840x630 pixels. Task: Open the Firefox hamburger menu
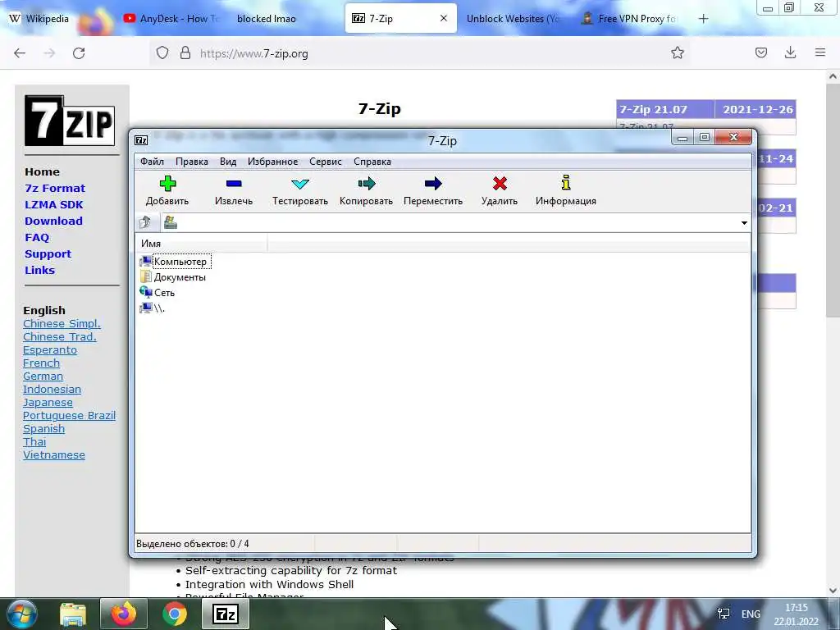819,52
